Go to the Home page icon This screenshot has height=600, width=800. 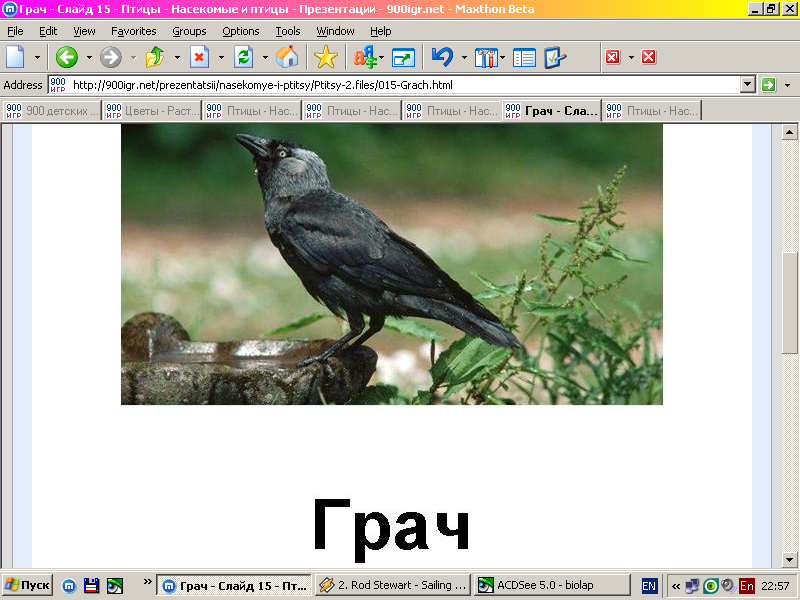287,57
